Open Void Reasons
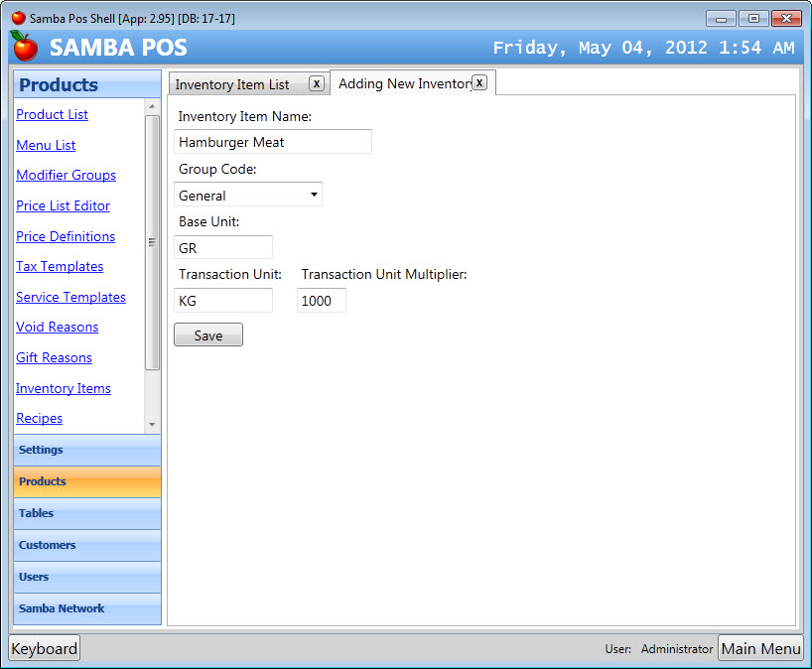This screenshot has height=669, width=812. (x=57, y=327)
